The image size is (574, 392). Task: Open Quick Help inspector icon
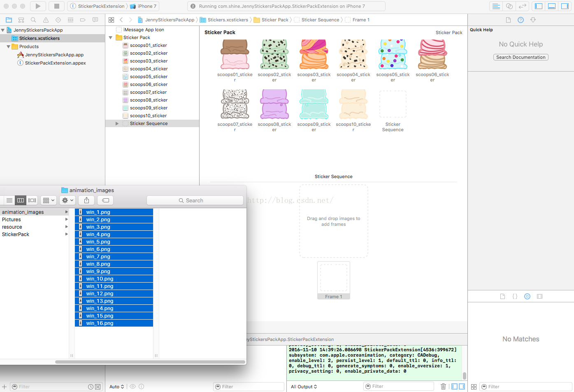(521, 20)
